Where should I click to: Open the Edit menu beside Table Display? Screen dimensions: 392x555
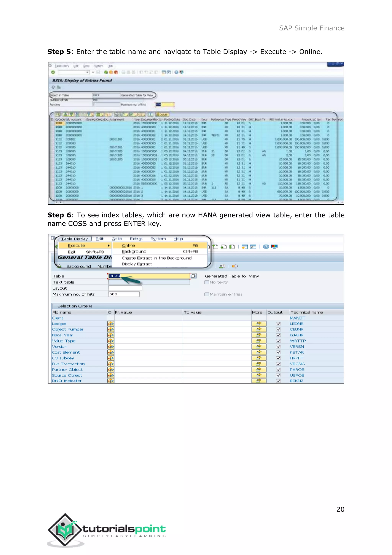(100, 239)
